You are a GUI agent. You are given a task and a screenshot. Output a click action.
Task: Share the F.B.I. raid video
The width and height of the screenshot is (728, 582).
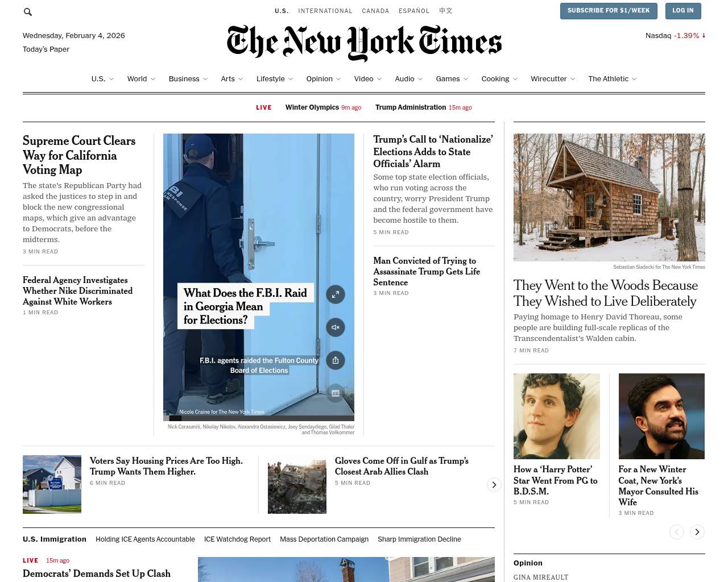point(336,360)
